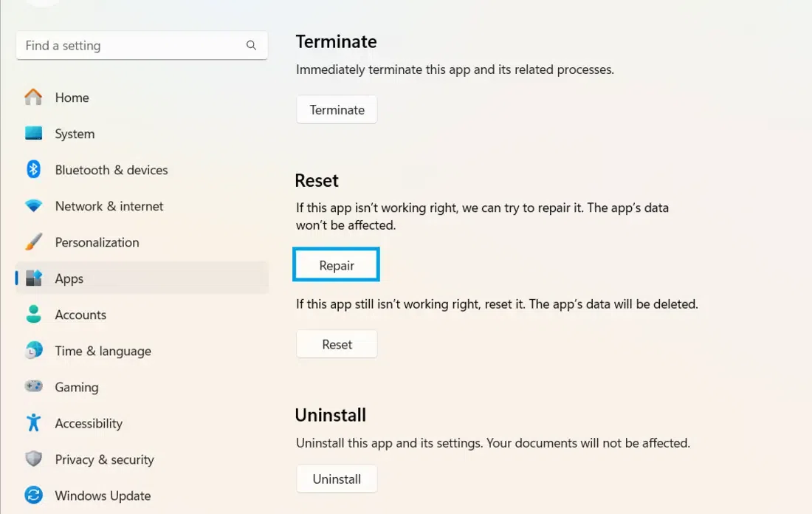
Task: Click the Network wifi icon
Action: (33, 206)
